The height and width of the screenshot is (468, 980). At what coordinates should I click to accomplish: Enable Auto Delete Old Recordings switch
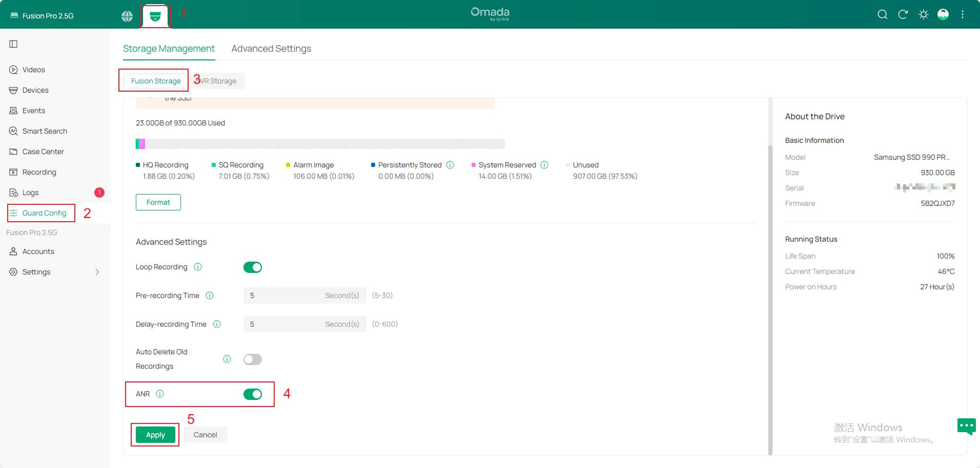pyautogui.click(x=253, y=359)
